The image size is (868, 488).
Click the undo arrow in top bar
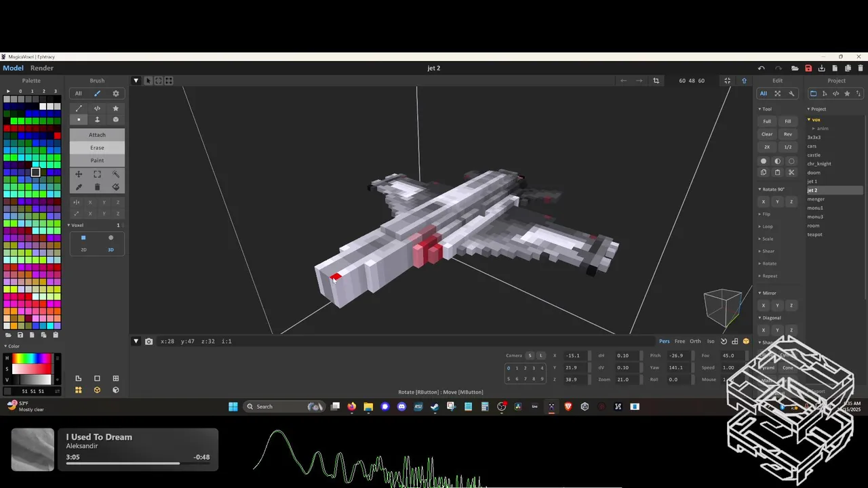tap(762, 68)
